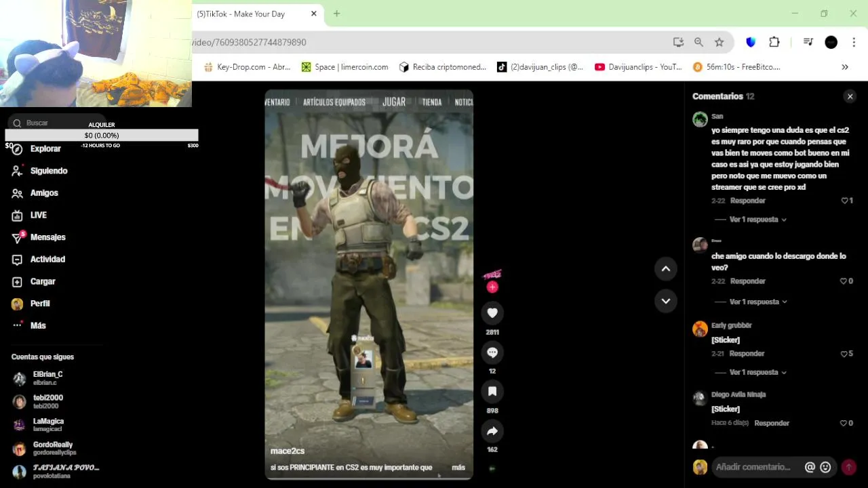Show more bookmarks with chevron

(x=845, y=67)
